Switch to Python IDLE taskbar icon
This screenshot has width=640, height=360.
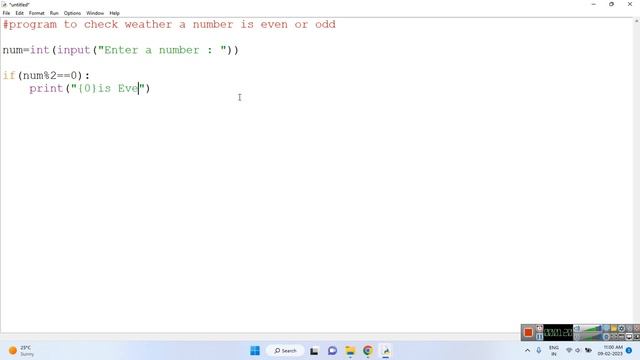pyautogui.click(x=386, y=351)
